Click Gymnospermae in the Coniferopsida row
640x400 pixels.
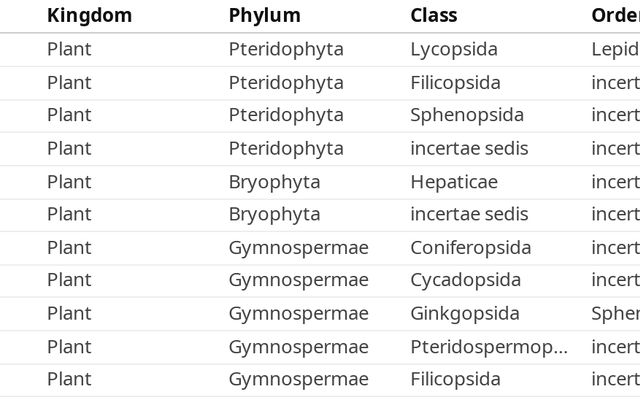pos(298,247)
